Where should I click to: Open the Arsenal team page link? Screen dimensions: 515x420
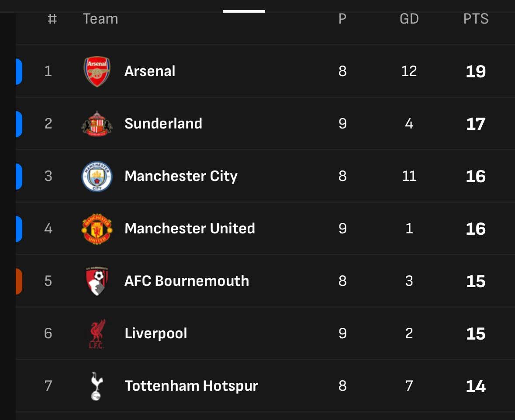tap(150, 71)
